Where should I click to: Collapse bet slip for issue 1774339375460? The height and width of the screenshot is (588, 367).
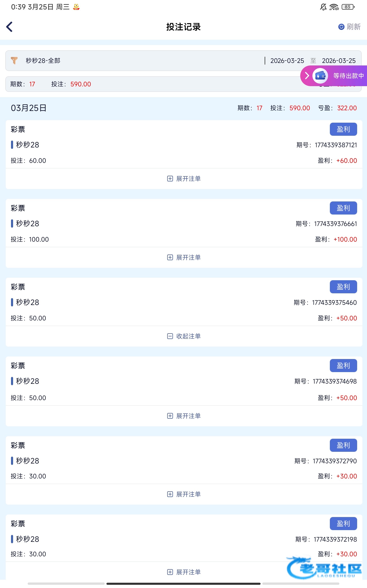[x=184, y=336]
